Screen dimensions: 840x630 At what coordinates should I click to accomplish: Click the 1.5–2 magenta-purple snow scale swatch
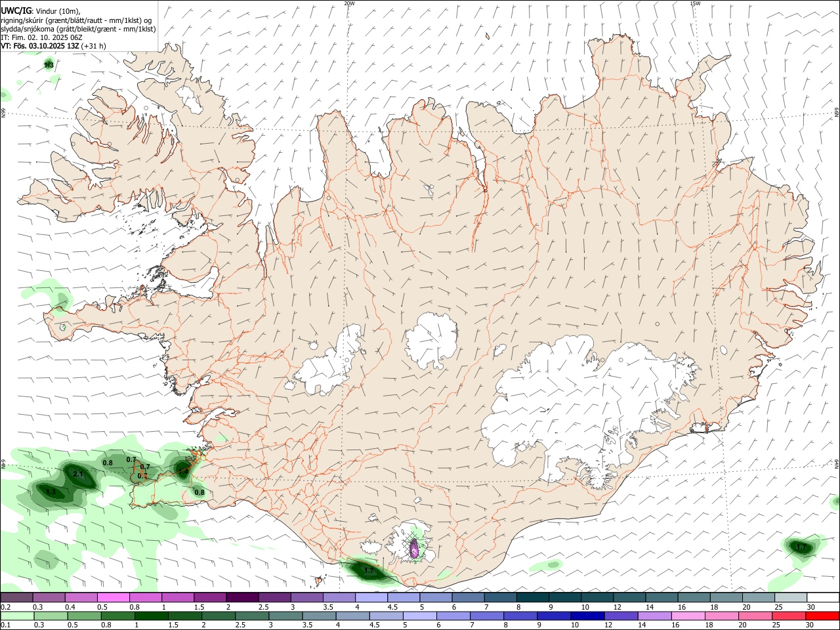(x=210, y=597)
